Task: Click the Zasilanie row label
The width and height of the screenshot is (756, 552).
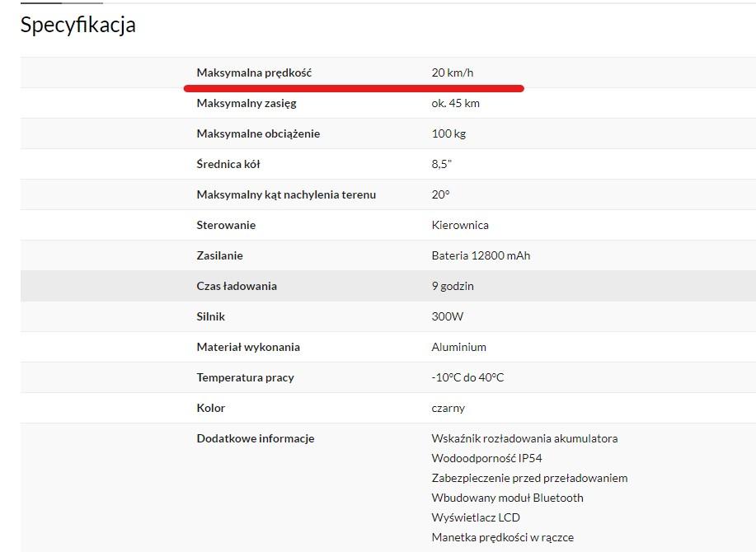Action: pos(219,255)
